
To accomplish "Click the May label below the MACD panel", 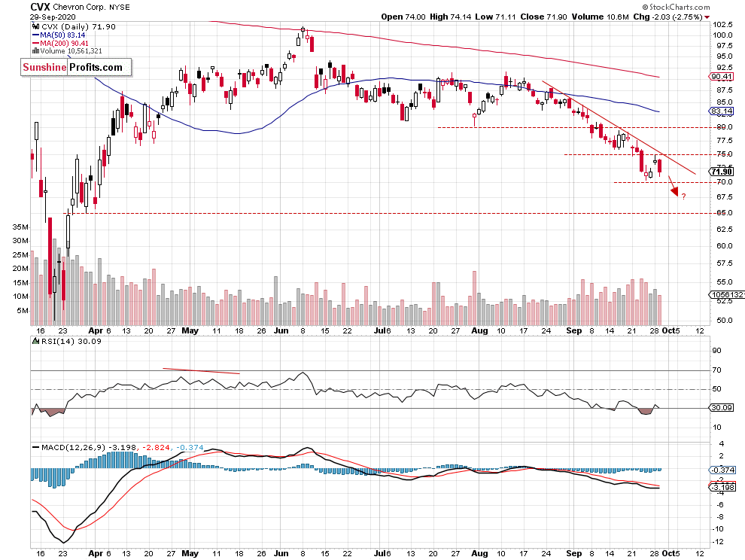I will pos(190,553).
